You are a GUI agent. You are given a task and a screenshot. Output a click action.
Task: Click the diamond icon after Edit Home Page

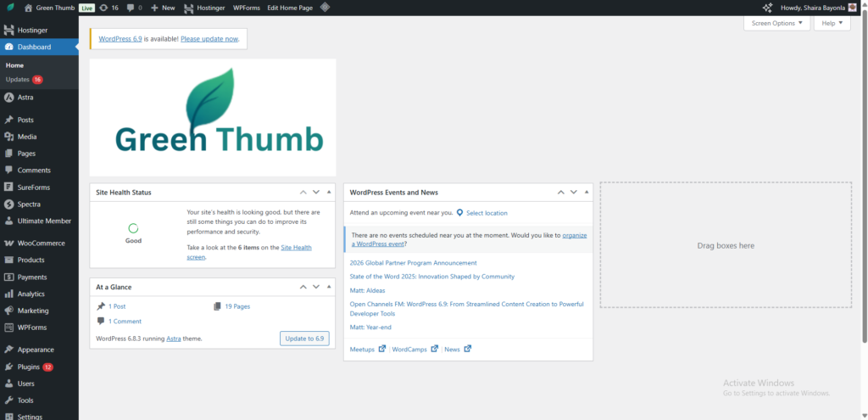coord(325,8)
